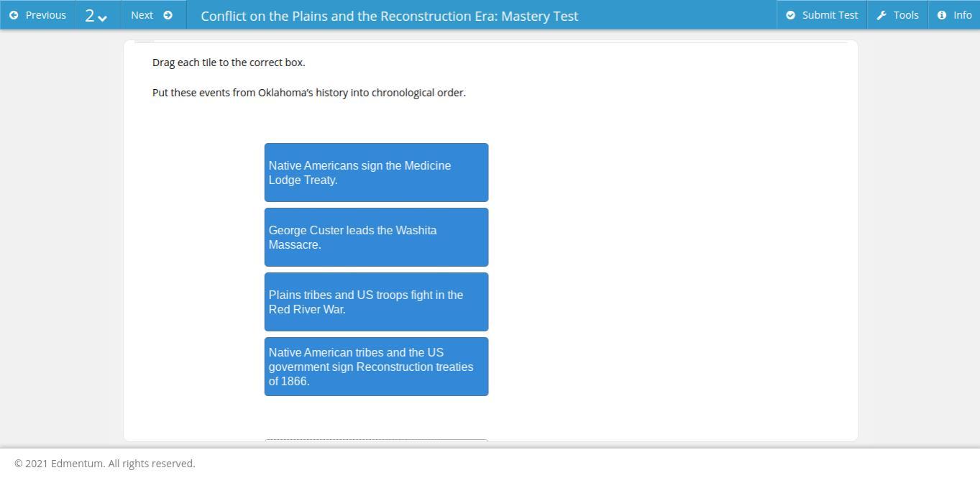Open the Tools menu
This screenshot has height=478, width=980.
[x=897, y=15]
